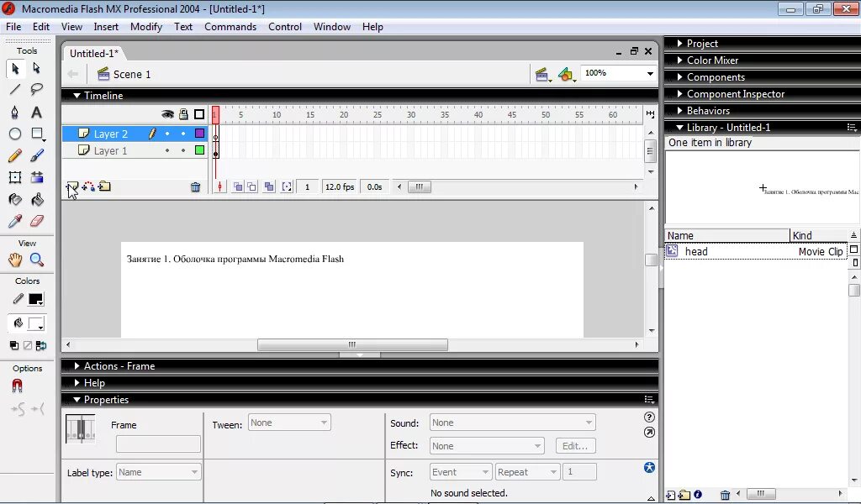Collapse the Timeline panel
This screenshot has width=861, height=504.
click(x=77, y=96)
